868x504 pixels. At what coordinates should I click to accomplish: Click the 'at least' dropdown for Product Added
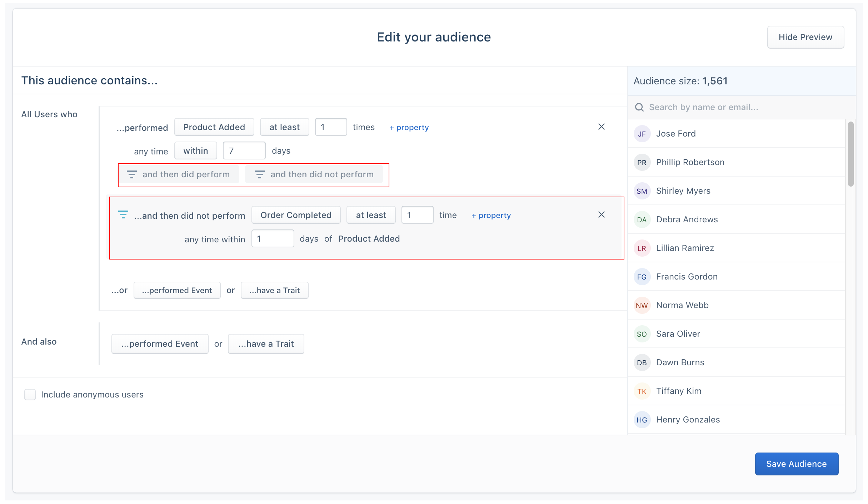tap(285, 127)
